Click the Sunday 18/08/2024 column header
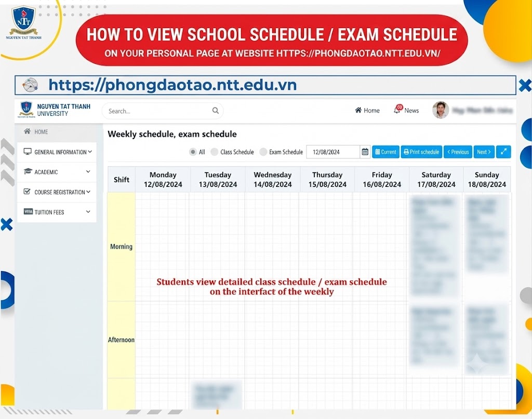The height and width of the screenshot is (419, 532). tap(487, 180)
